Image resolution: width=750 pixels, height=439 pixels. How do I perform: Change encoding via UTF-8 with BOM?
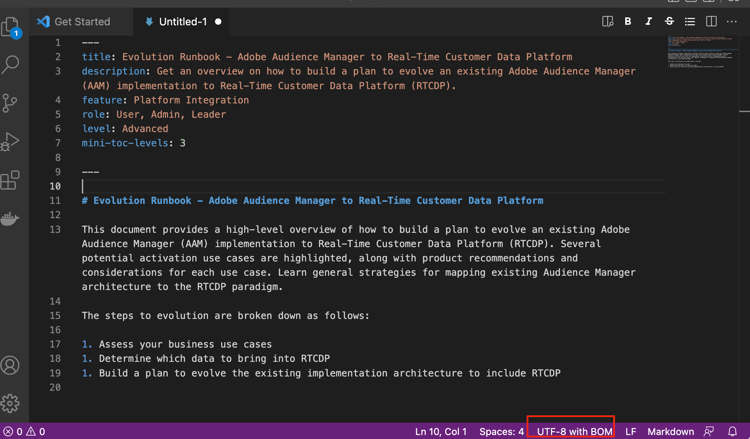(574, 431)
